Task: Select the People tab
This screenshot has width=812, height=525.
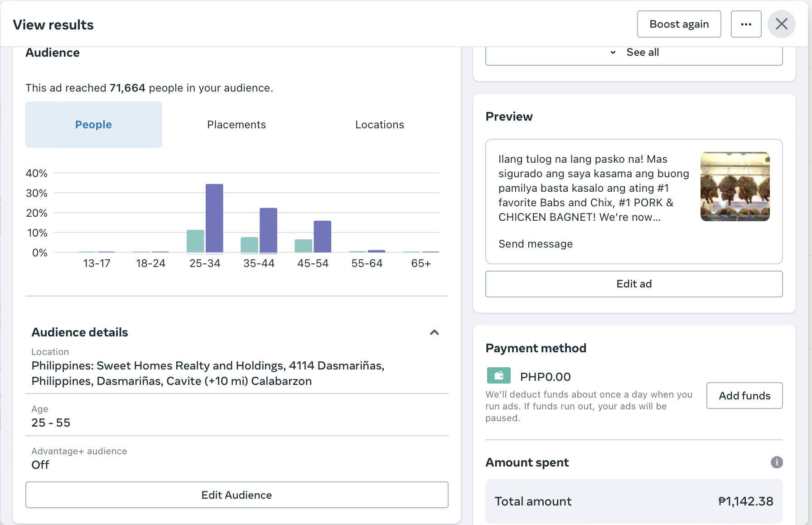Action: click(x=93, y=125)
